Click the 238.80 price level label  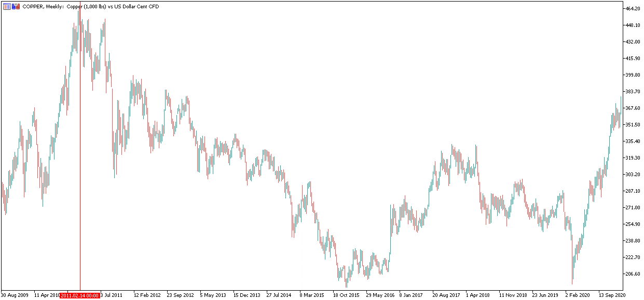(634, 241)
